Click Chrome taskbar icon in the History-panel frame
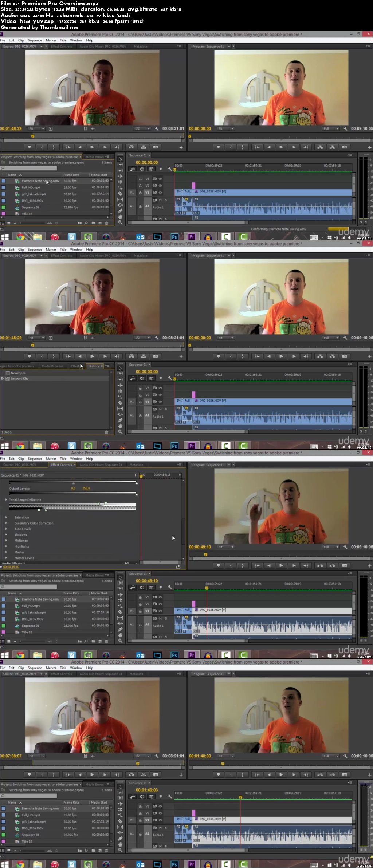Image resolution: width=373 pixels, height=868 pixels. click(x=20, y=446)
